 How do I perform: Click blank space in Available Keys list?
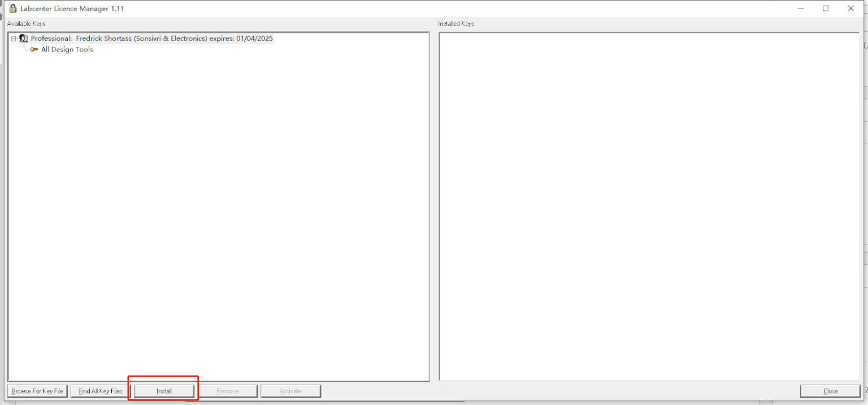219,215
